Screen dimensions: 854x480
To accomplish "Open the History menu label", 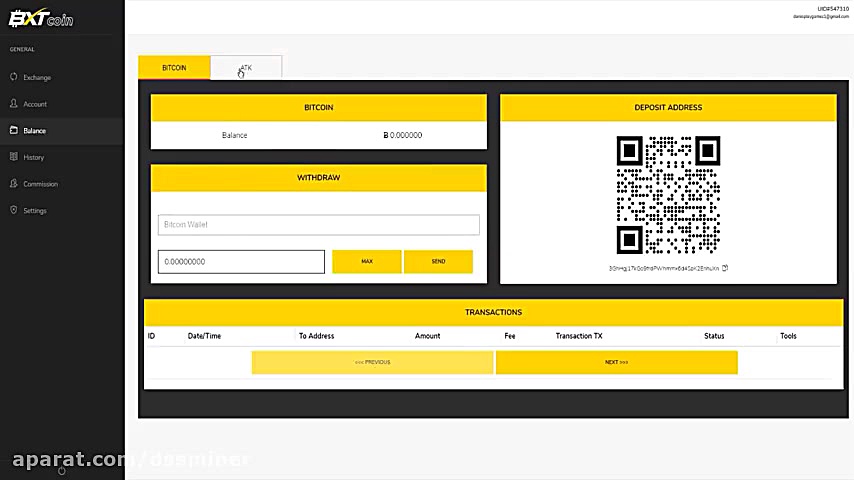I will (x=34, y=157).
